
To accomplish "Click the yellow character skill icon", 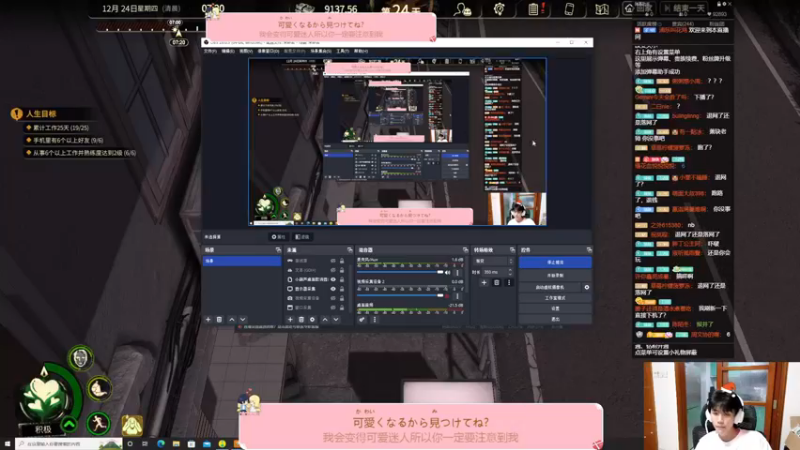I will click(x=132, y=425).
